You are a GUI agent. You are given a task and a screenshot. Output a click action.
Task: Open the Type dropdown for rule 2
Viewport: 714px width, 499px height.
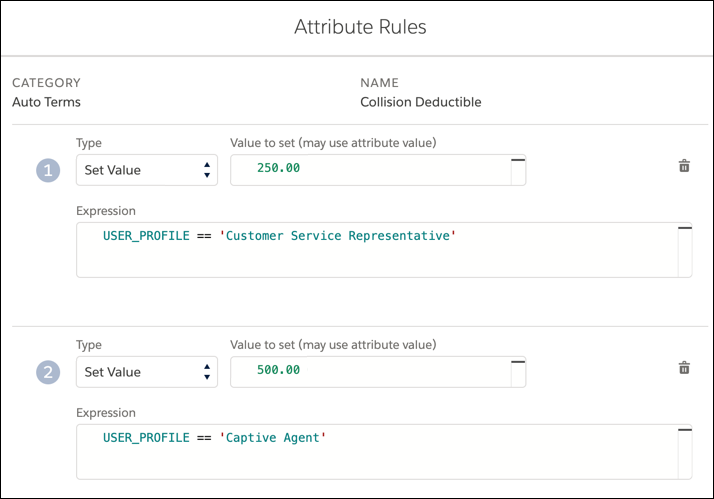tap(147, 372)
